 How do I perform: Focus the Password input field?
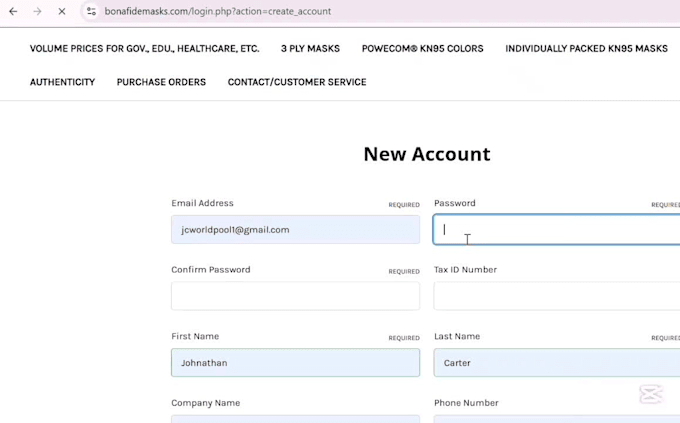click(x=557, y=230)
